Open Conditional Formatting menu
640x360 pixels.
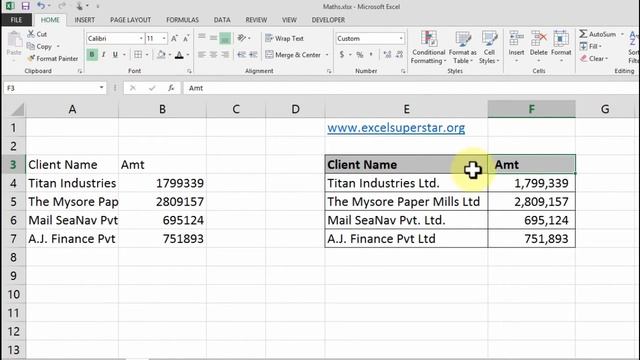[429, 47]
